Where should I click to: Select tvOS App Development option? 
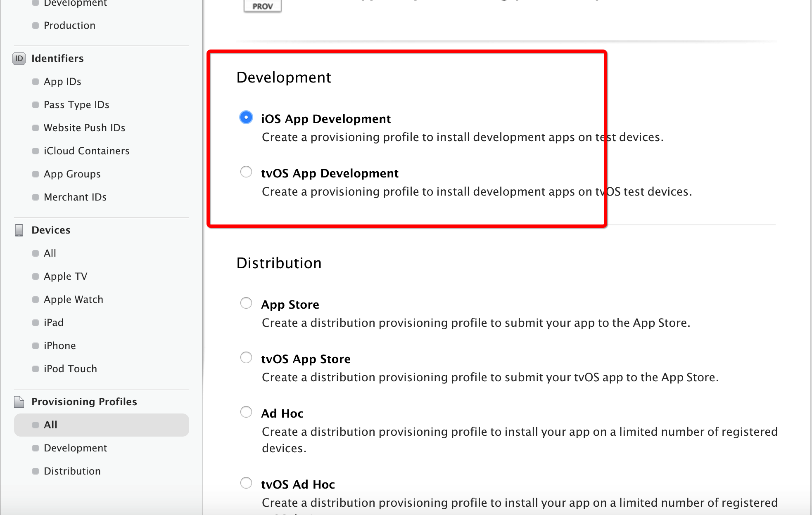tap(246, 172)
